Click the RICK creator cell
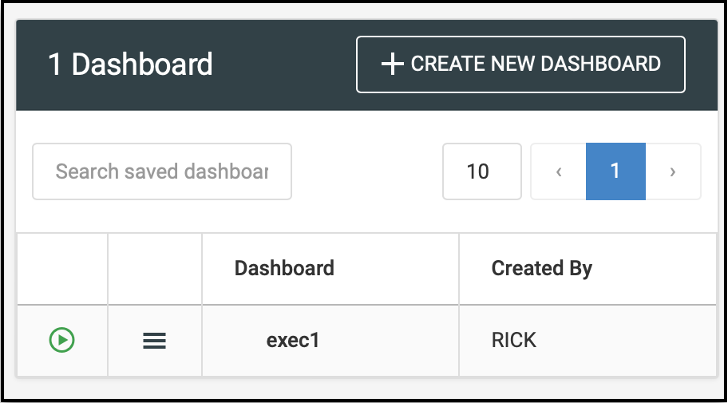Image resolution: width=727 pixels, height=403 pixels. point(514,340)
